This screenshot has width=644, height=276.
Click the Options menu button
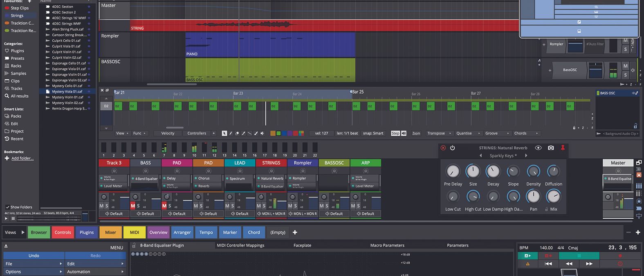point(34,272)
